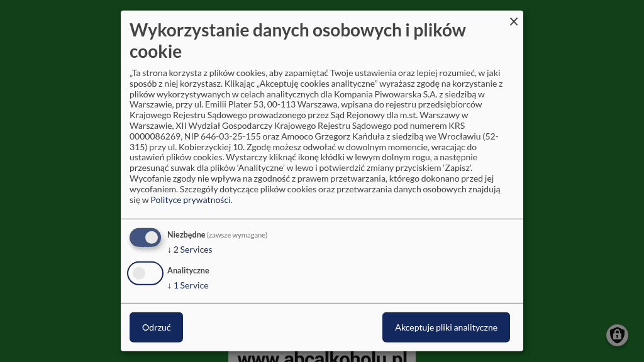Click the (zawsze wymagane) note
Image resolution: width=644 pixels, height=362 pixels.
237,235
